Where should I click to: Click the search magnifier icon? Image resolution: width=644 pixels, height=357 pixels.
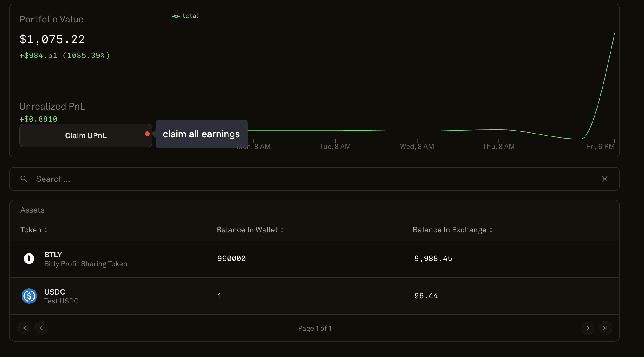[x=24, y=179]
